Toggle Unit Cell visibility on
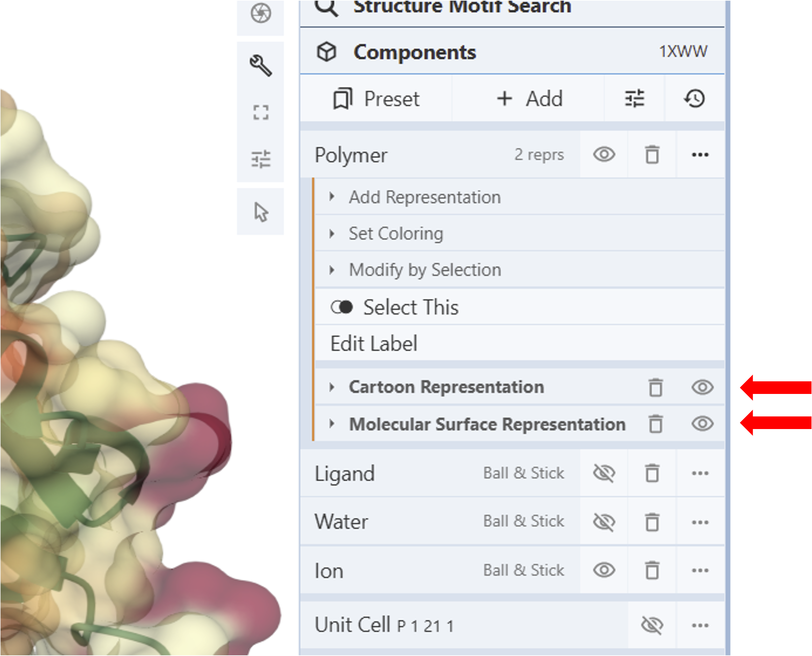This screenshot has height=656, width=812. (x=652, y=625)
